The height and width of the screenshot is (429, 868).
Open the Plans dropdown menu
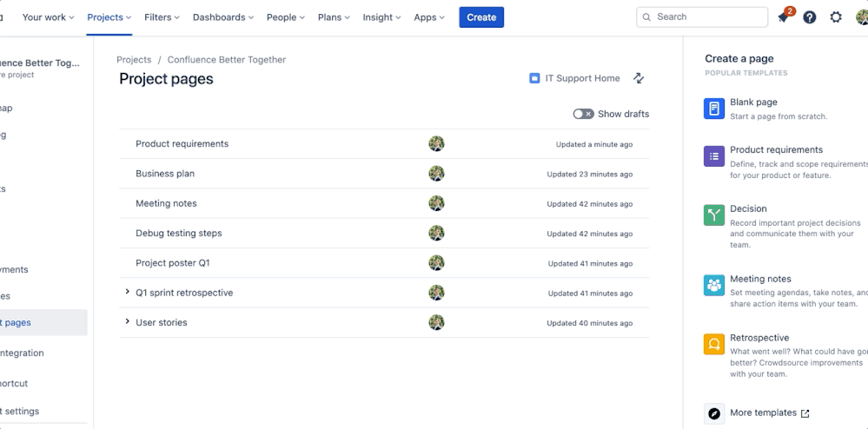[x=334, y=17]
